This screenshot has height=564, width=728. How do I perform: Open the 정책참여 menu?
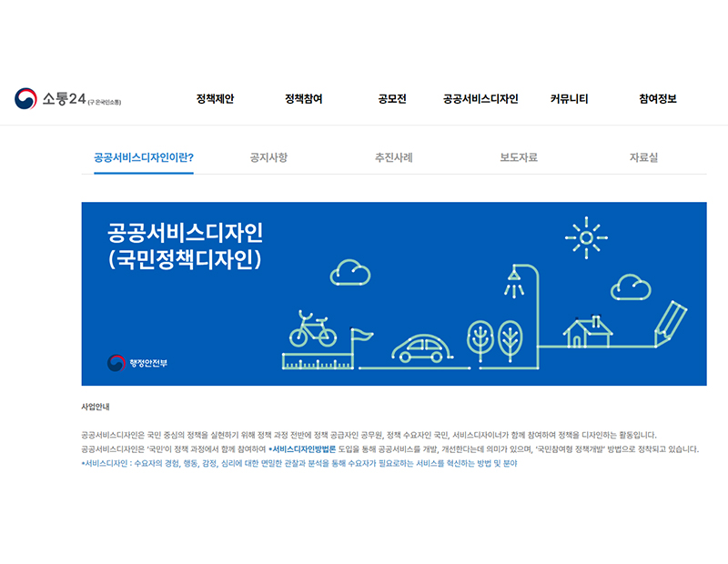(x=304, y=99)
